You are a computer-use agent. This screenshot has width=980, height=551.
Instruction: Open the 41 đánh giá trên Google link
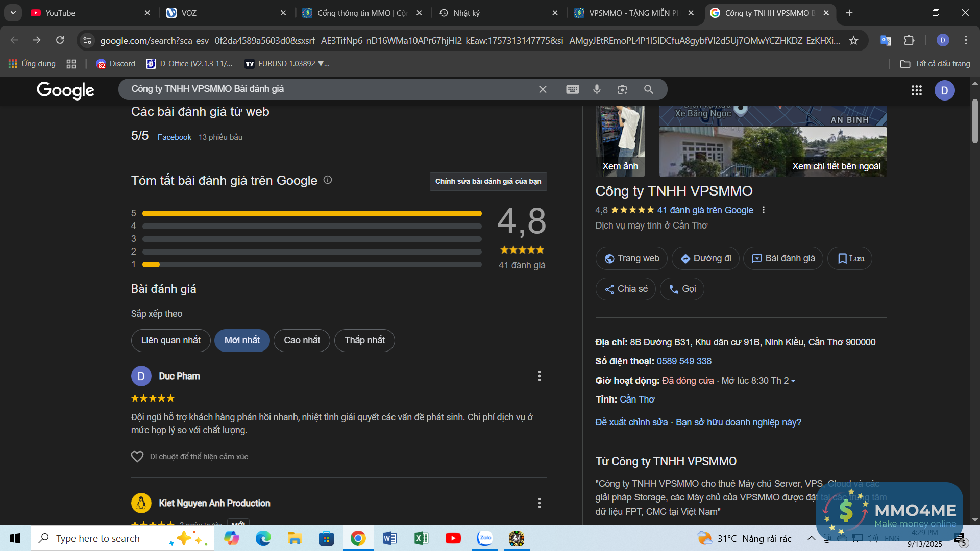(705, 210)
